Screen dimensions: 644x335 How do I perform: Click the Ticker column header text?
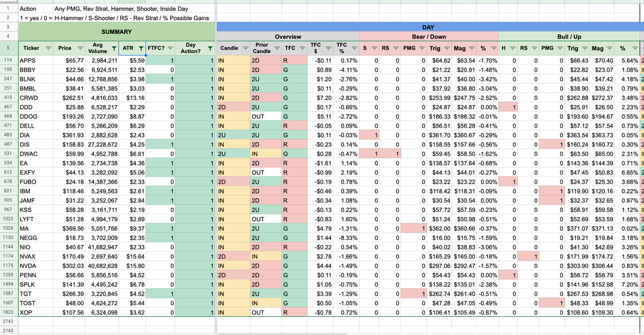pyautogui.click(x=32, y=48)
